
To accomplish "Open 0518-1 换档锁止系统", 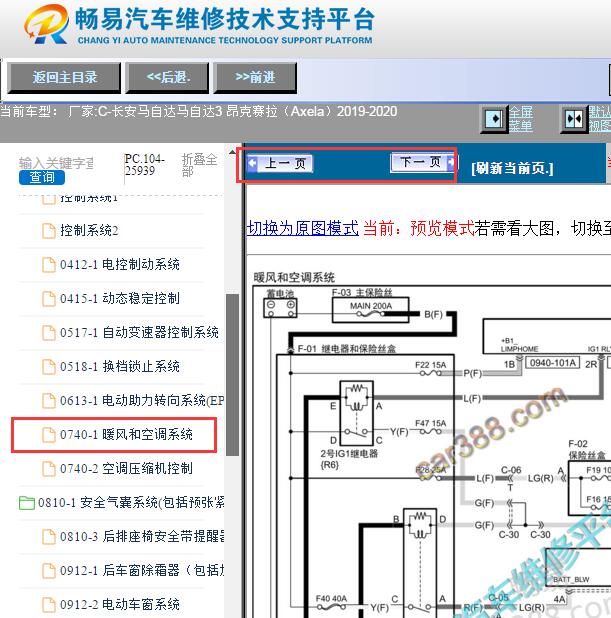I will [120, 367].
